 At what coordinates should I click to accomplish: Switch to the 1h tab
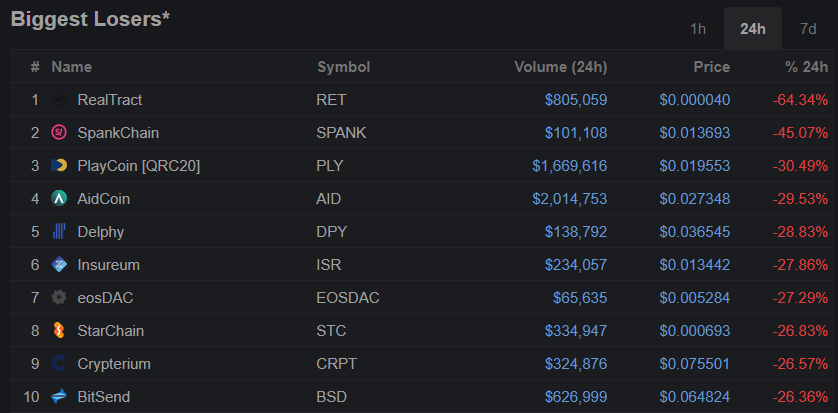click(698, 28)
